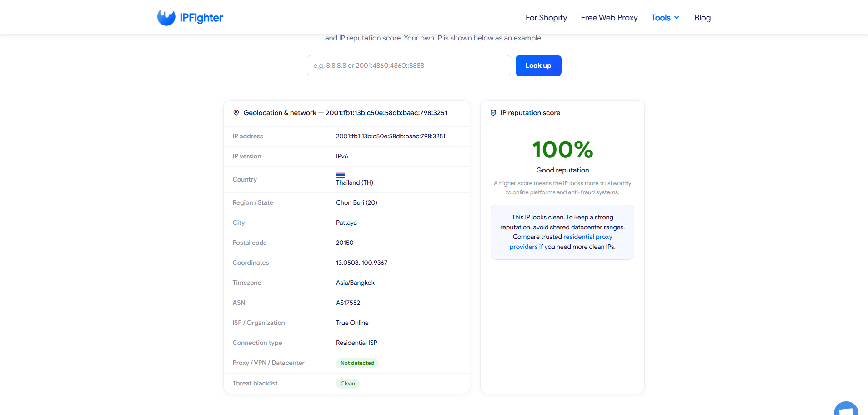Click the Good reputation label

562,170
